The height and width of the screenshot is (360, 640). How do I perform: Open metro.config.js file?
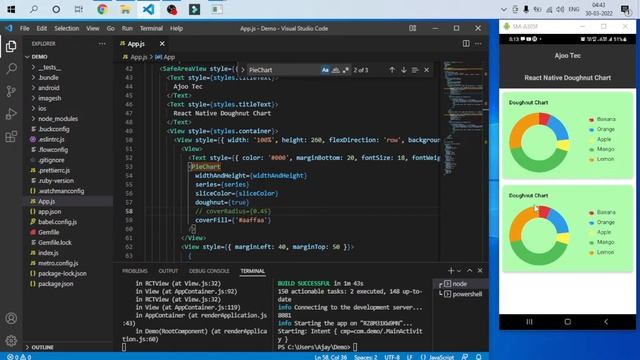click(58, 263)
